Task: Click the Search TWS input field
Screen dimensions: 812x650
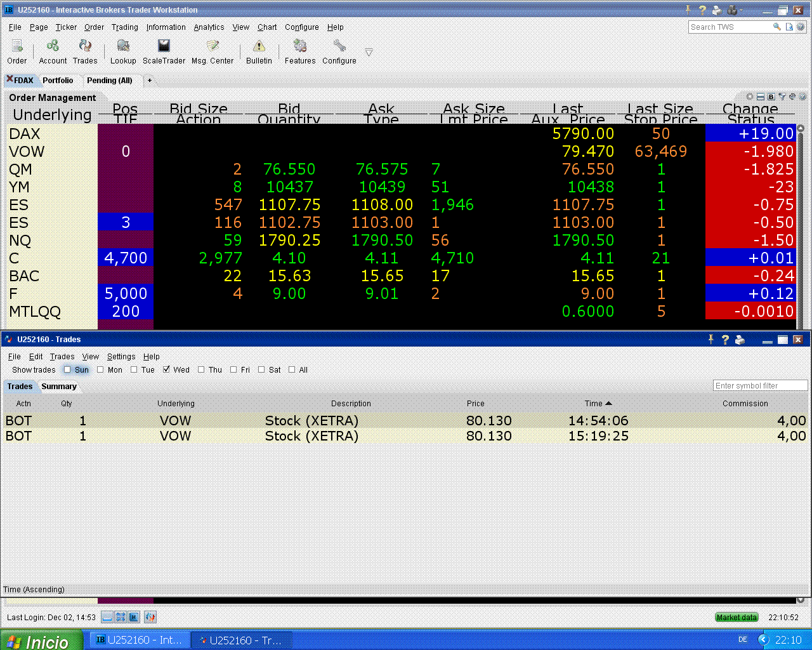Action: click(730, 27)
